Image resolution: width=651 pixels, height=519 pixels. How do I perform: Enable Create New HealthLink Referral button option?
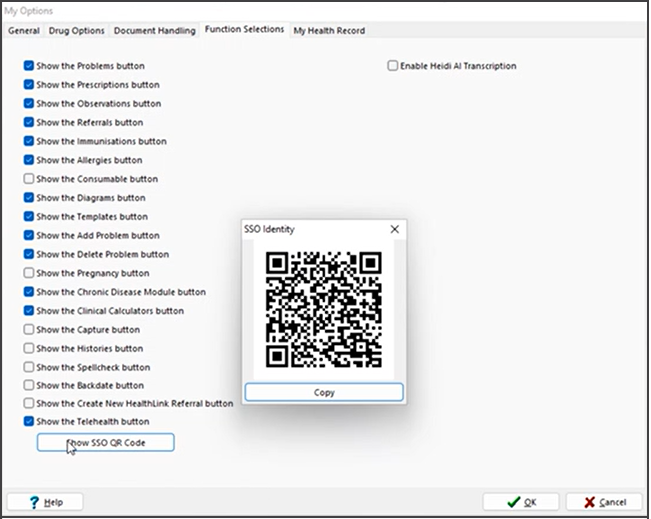[x=29, y=403]
